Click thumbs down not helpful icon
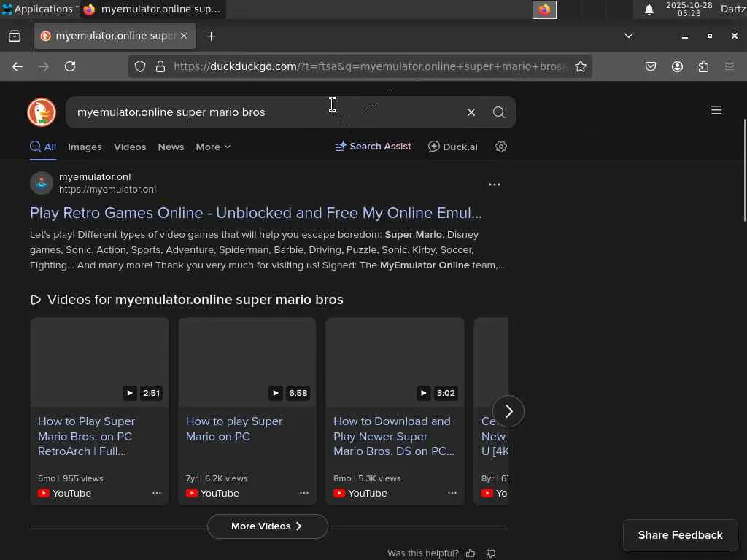Screen dimensions: 747x560 pos(491,553)
